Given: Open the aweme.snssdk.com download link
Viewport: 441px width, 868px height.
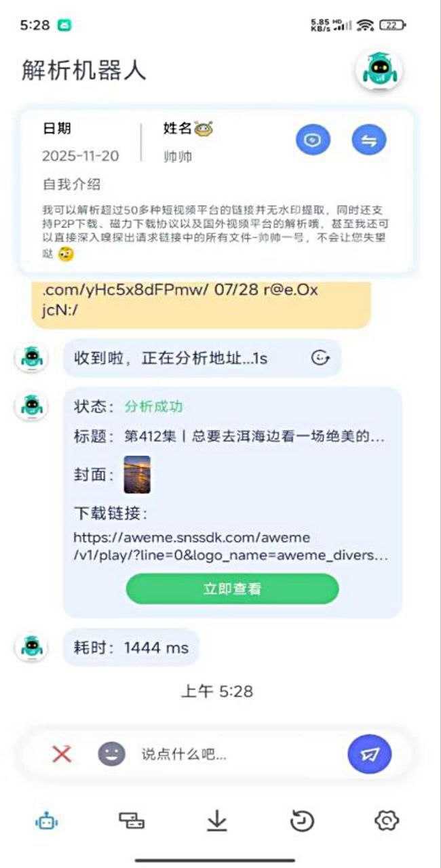Looking at the screenshot, I should [231, 547].
